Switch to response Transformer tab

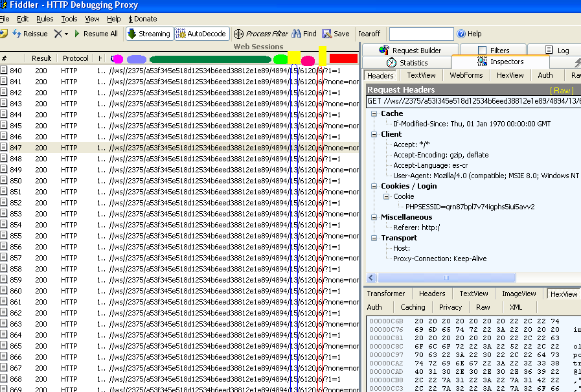386,294
